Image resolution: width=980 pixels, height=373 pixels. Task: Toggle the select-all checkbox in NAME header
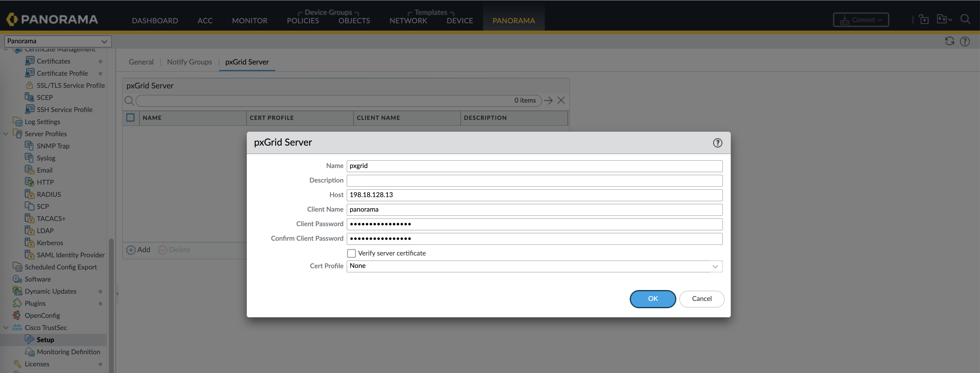[x=130, y=117]
